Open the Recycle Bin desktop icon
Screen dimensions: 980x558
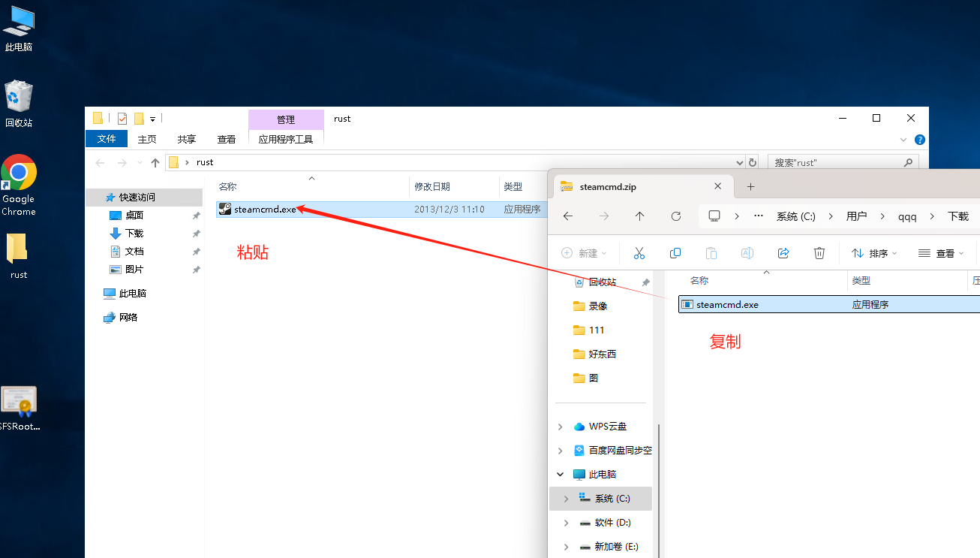(x=19, y=104)
